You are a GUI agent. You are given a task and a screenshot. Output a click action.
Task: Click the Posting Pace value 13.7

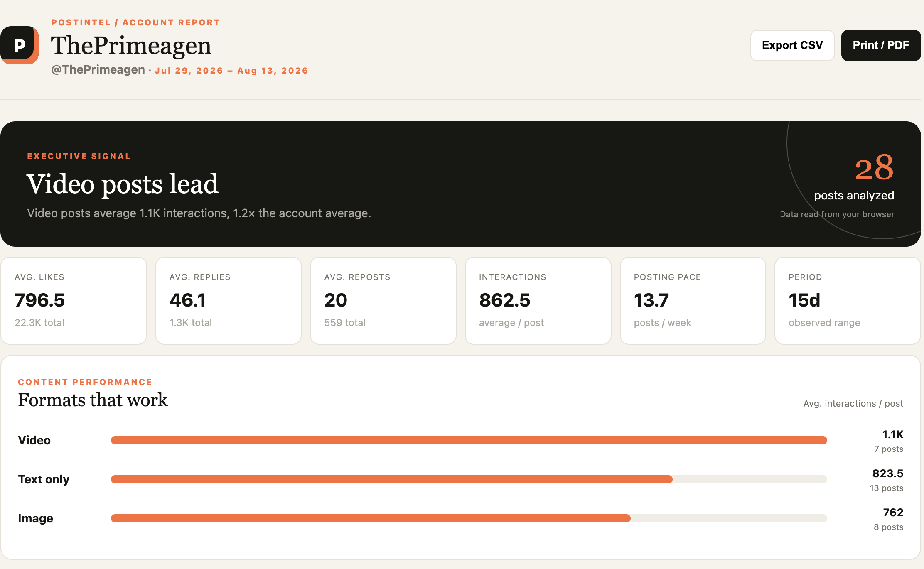pyautogui.click(x=651, y=300)
